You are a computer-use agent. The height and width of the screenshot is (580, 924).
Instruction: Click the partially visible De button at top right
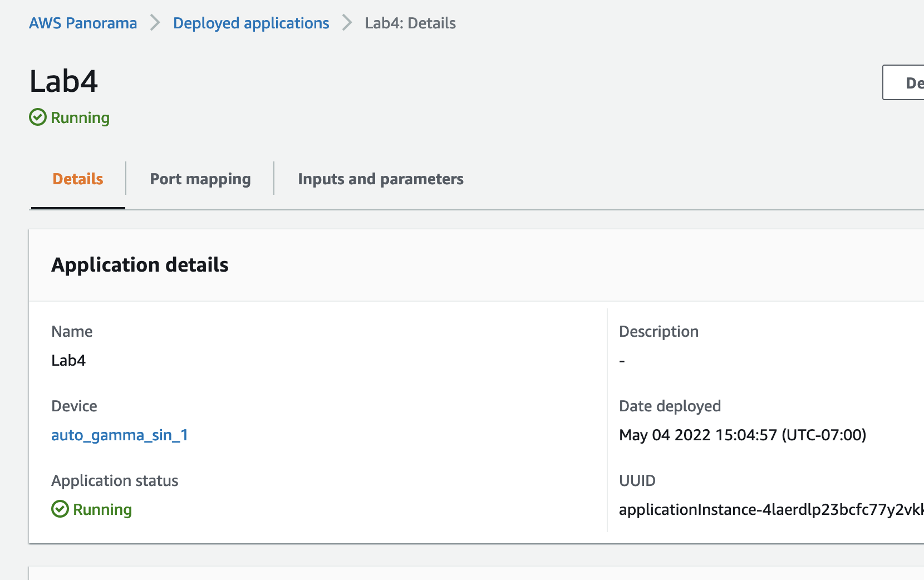tap(903, 83)
